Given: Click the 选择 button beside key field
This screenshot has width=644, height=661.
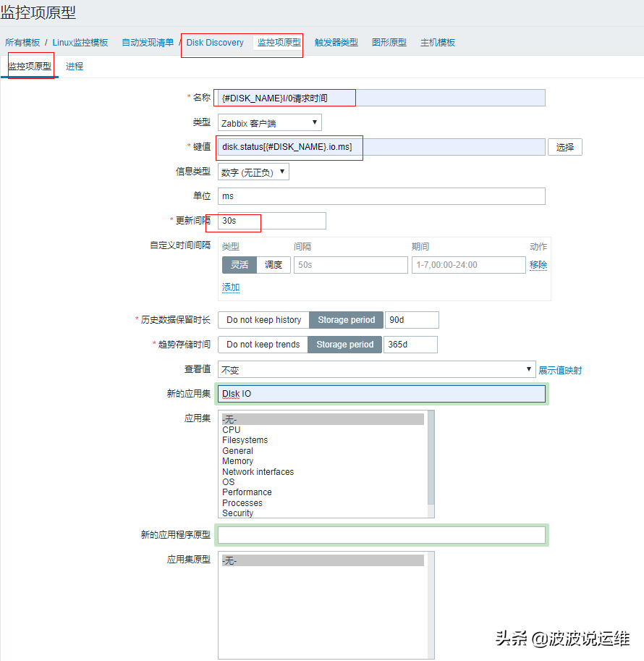Looking at the screenshot, I should pyautogui.click(x=564, y=147).
